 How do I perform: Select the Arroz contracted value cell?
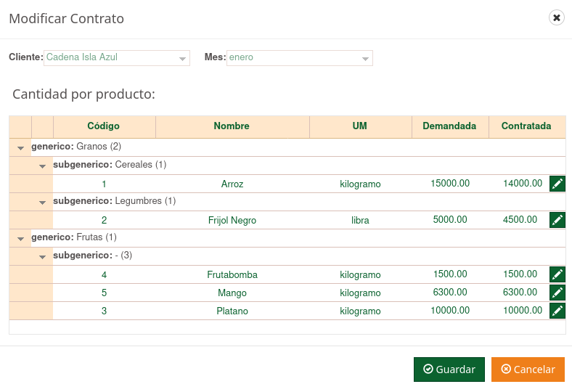pyautogui.click(x=522, y=184)
